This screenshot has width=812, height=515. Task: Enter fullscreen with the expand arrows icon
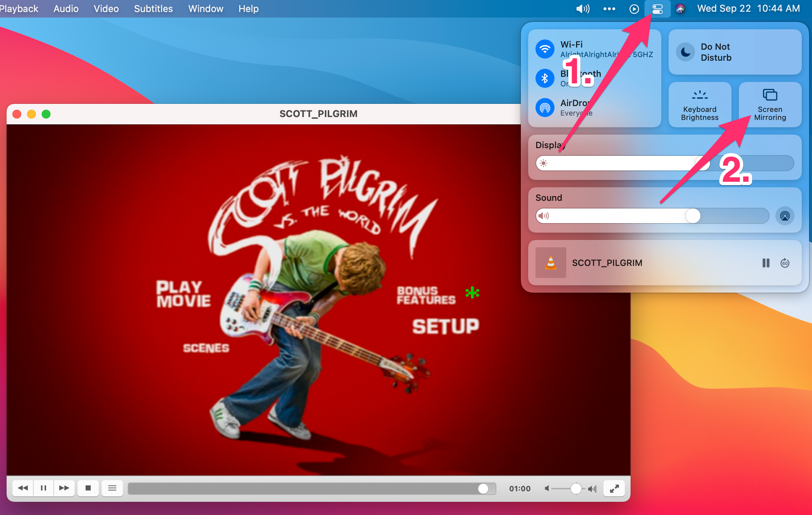coord(614,488)
